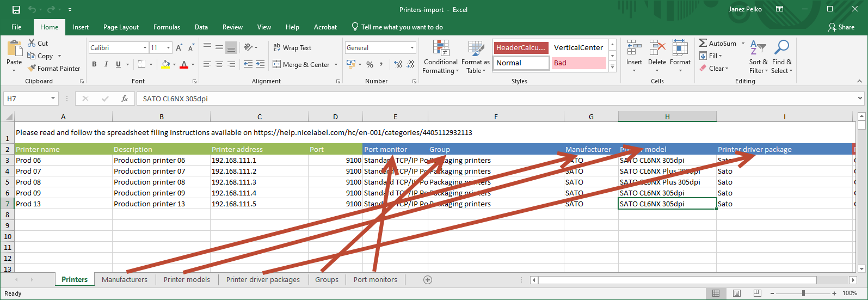Open Conditional Formatting menu

440,57
